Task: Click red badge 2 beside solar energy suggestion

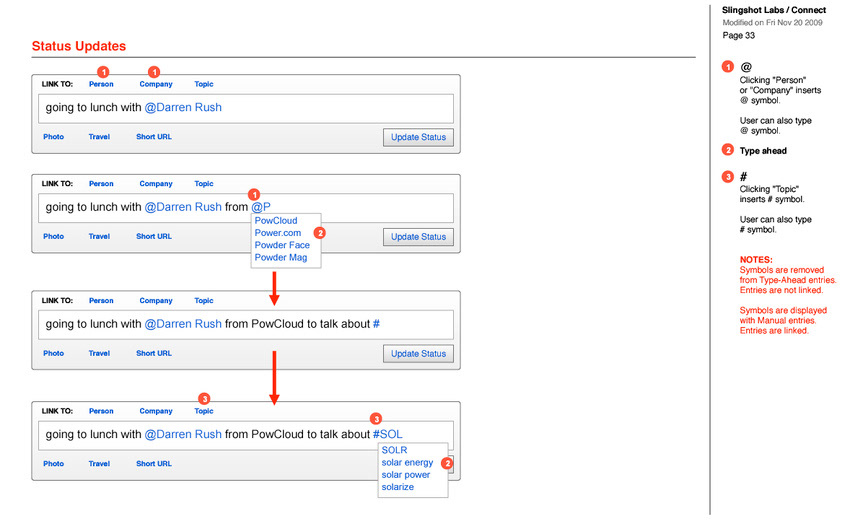Action: click(x=448, y=463)
